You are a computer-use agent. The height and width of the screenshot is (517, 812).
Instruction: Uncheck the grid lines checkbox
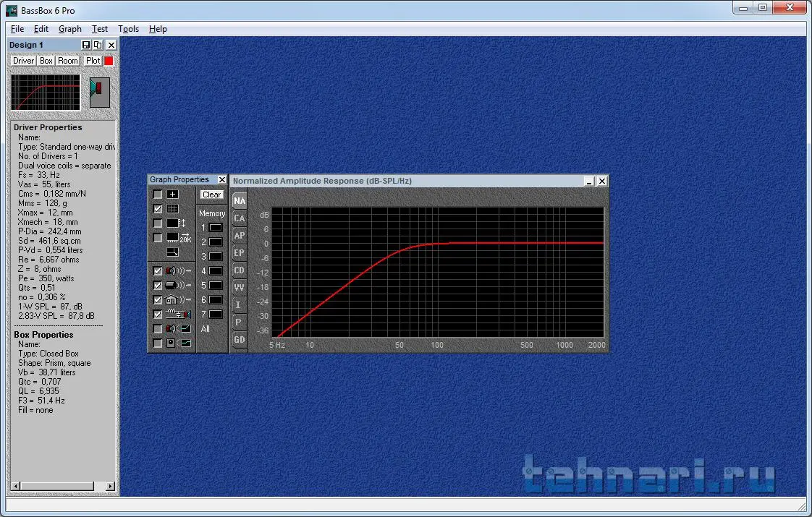coord(158,209)
